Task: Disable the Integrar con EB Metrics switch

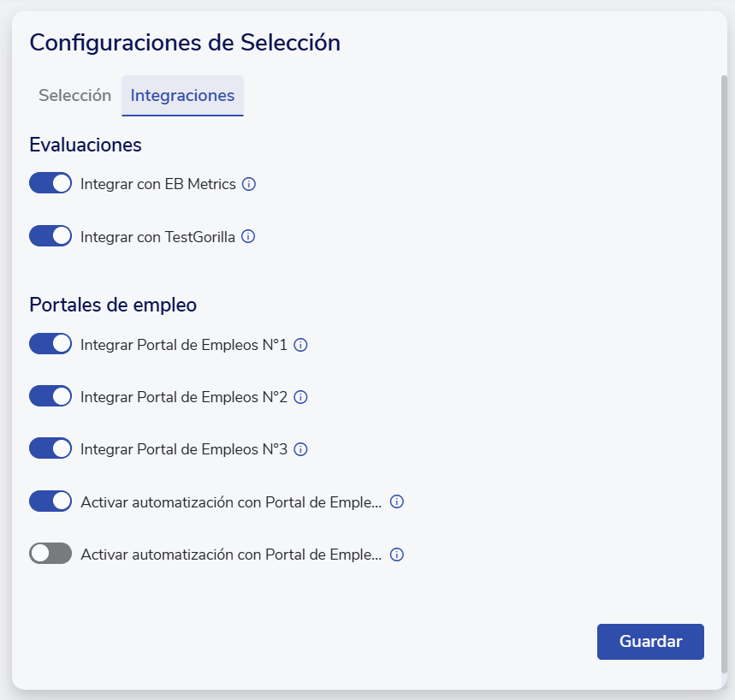Action: (50, 183)
